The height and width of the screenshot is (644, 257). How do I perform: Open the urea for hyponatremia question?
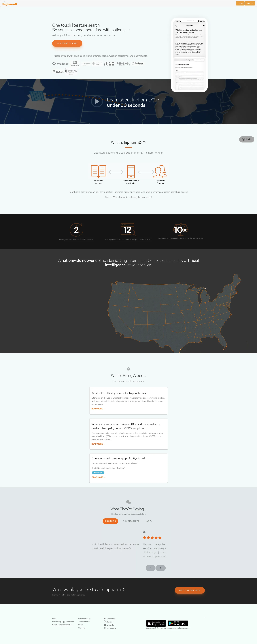click(119, 393)
